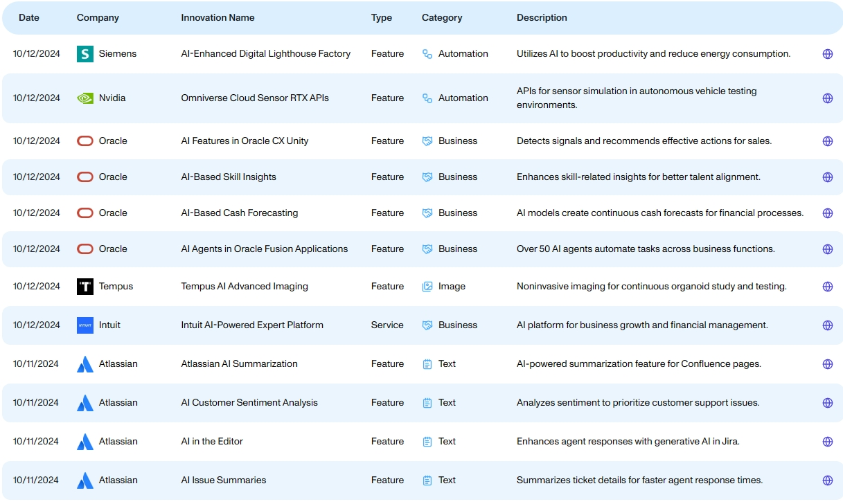The width and height of the screenshot is (843, 504).
Task: Click the "Siemens" company name
Action: pos(118,54)
